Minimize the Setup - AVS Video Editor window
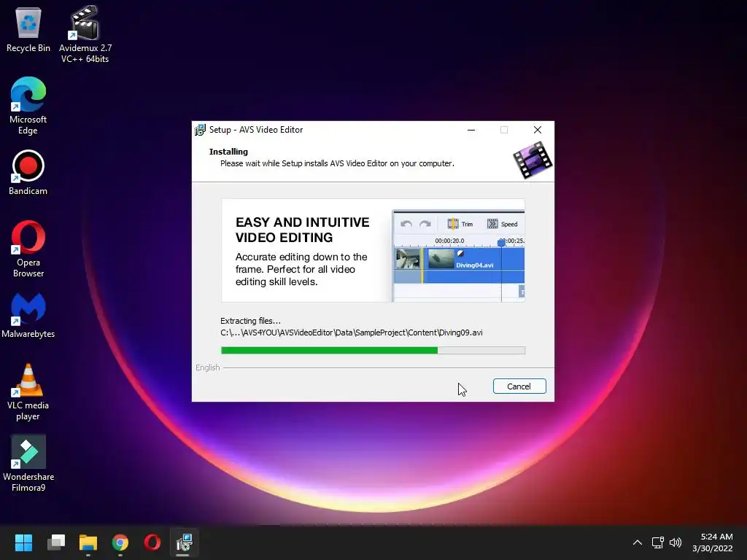Viewport: 747px width, 560px height. (471, 130)
